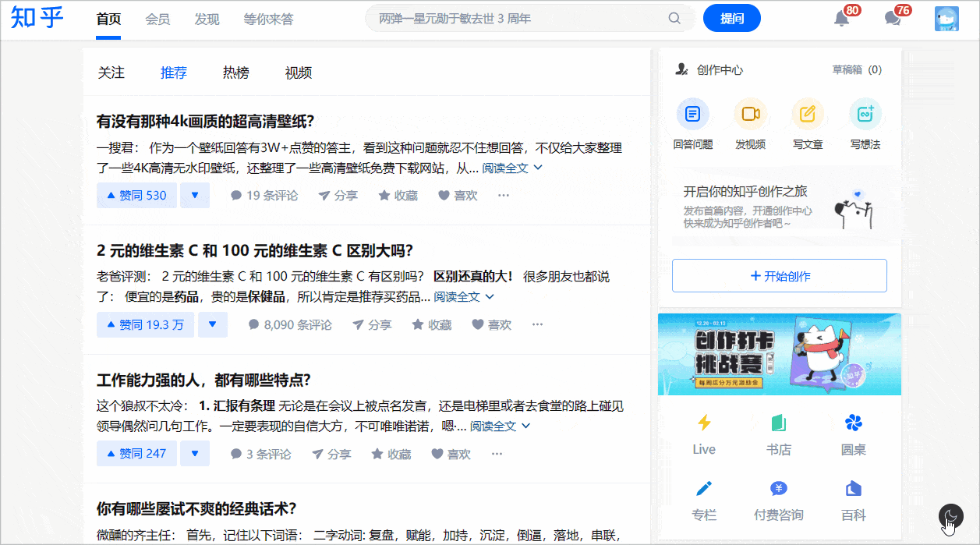Click the 圆桌 roundtable icon
The width and height of the screenshot is (980, 545).
click(853, 423)
